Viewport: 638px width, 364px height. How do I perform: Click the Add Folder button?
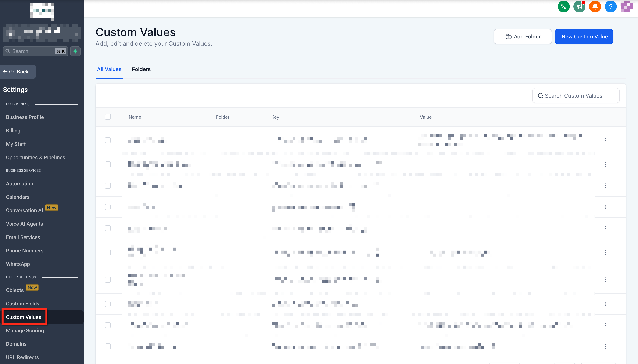coord(523,37)
